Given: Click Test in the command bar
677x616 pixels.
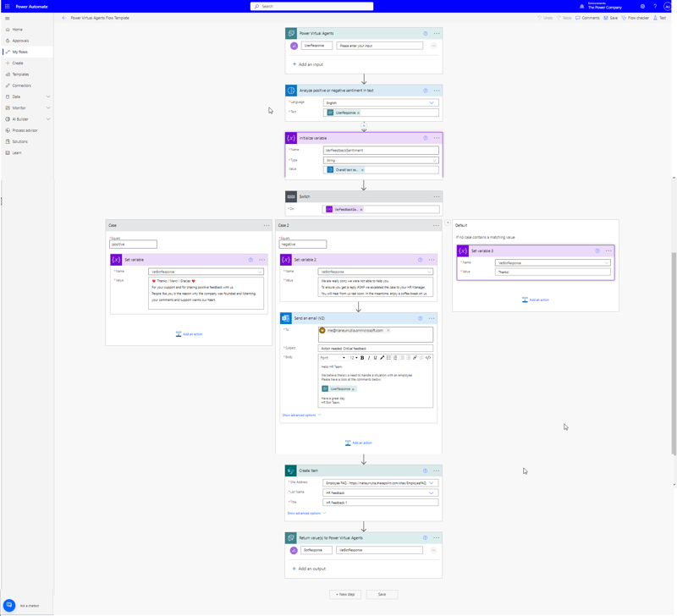Looking at the screenshot, I should click(x=660, y=18).
